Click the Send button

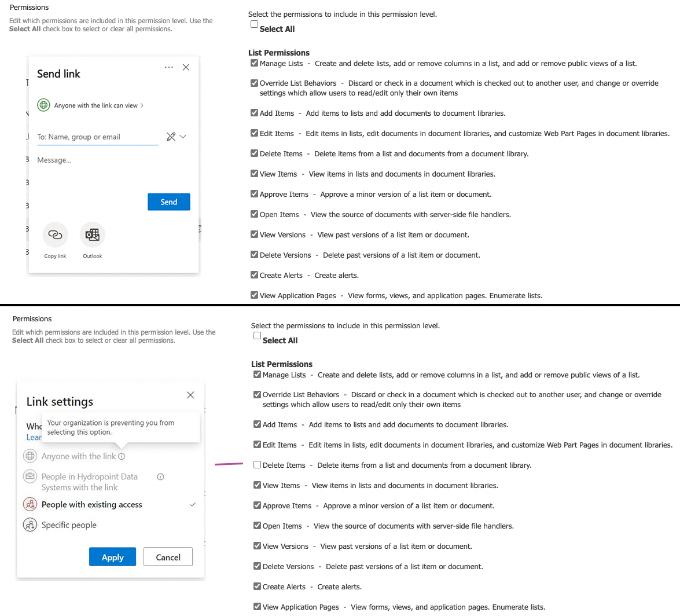[x=168, y=201]
